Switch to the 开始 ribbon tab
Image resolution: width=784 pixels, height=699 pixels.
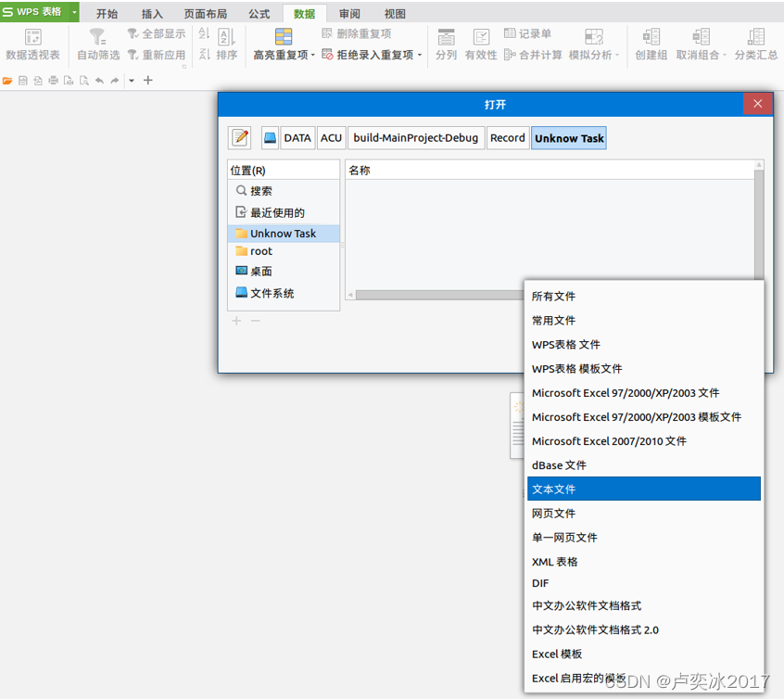[107, 14]
